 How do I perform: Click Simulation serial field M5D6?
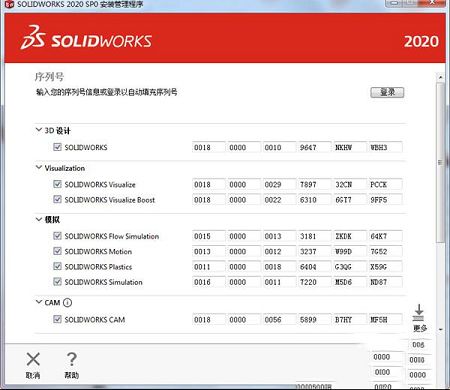350,282
